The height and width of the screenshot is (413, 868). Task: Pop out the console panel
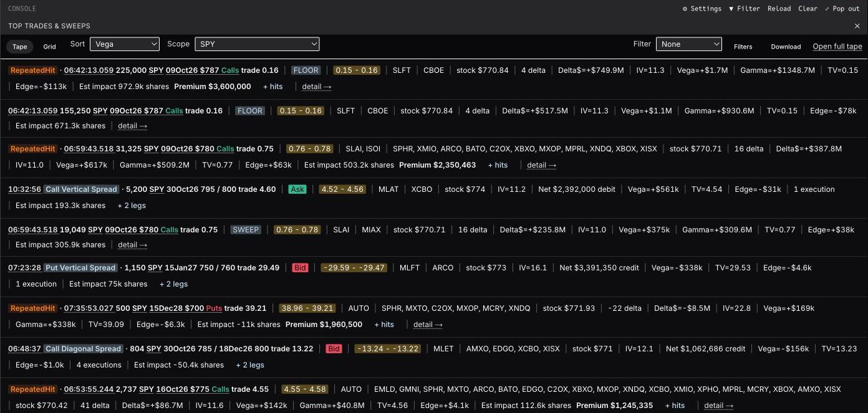842,9
